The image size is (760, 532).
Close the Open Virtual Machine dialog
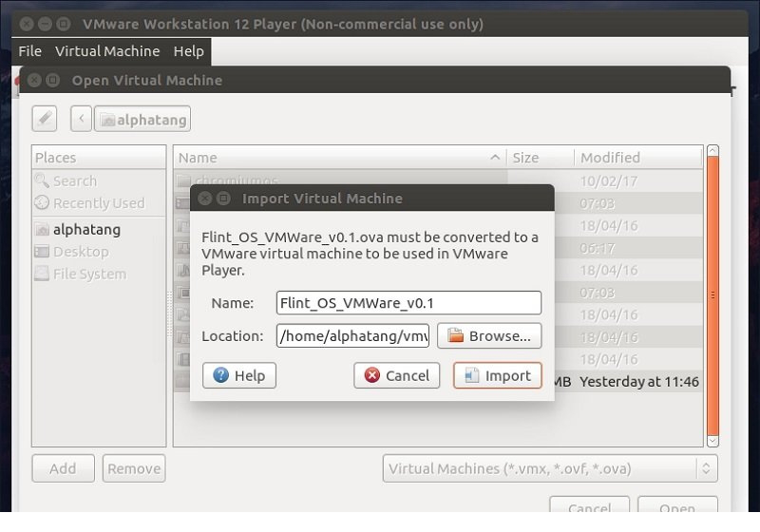34,80
